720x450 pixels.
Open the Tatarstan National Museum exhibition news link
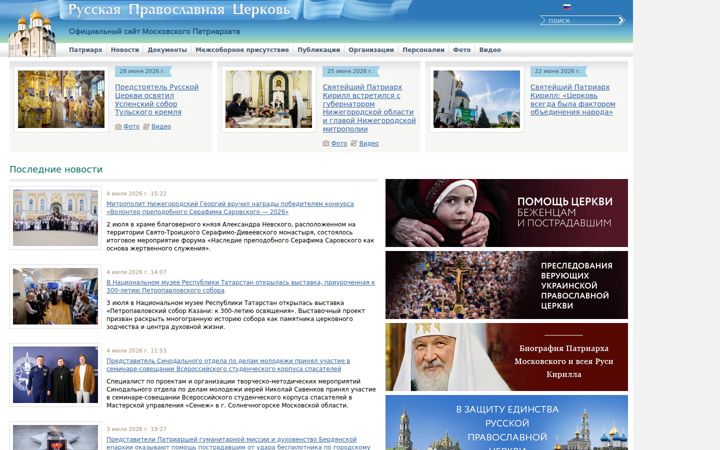(x=241, y=287)
